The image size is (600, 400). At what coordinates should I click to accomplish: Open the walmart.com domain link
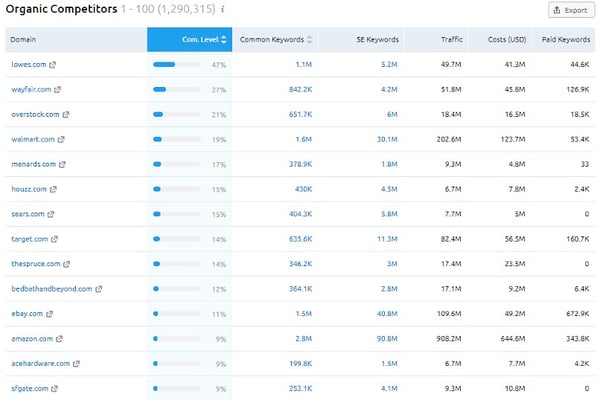pos(33,139)
